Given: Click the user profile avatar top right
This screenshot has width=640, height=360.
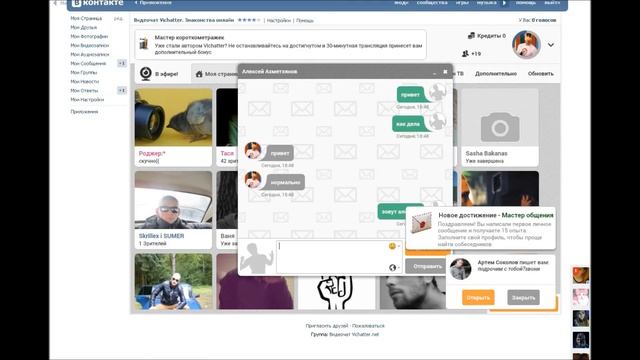Looking at the screenshot, I should tap(526, 44).
